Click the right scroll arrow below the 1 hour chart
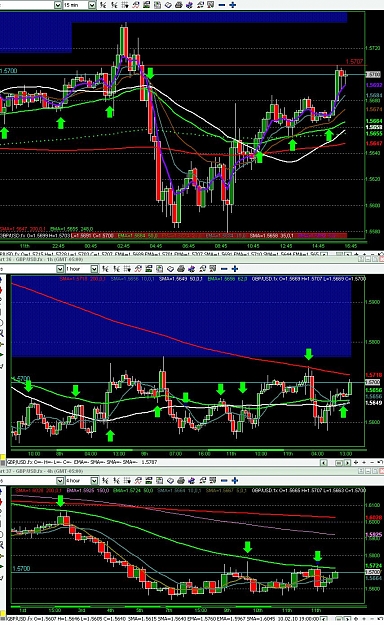 point(347,462)
